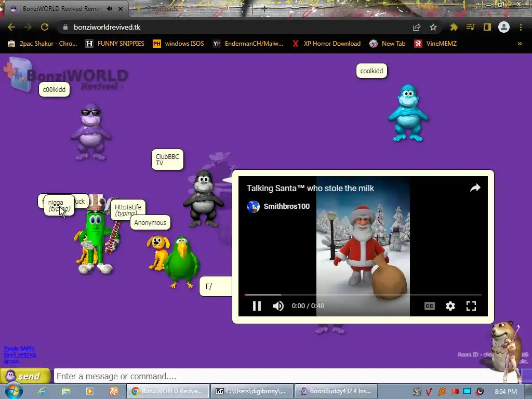Open the Sapi5 Settings link
The image size is (532, 399).
(20, 355)
